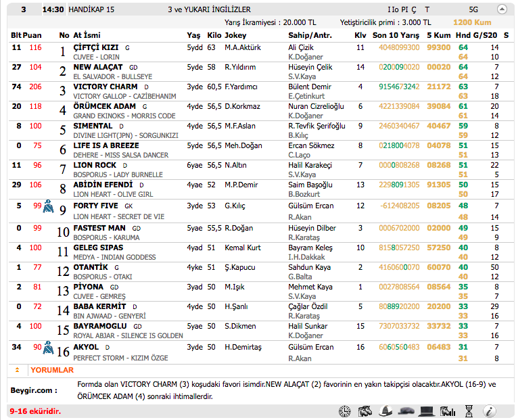The image size is (516, 420).
Task: Open horse VICTORY CHARM details
Action: 105,87
